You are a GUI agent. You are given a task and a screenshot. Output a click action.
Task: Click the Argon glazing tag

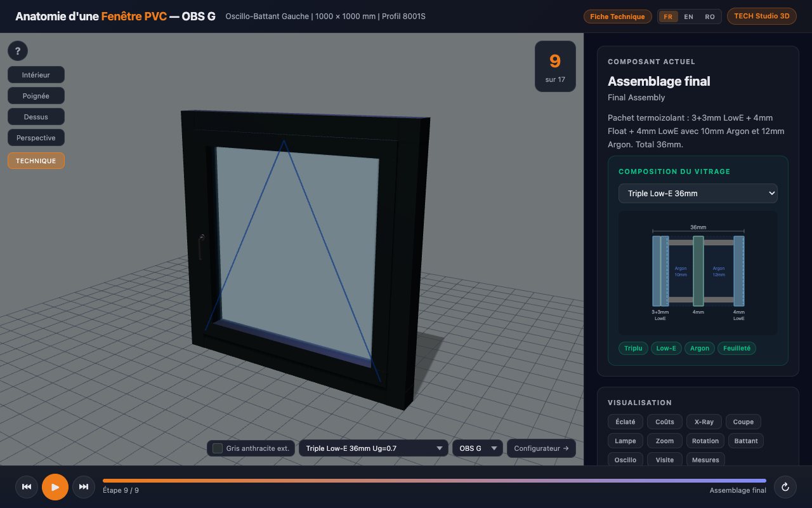[x=700, y=348]
